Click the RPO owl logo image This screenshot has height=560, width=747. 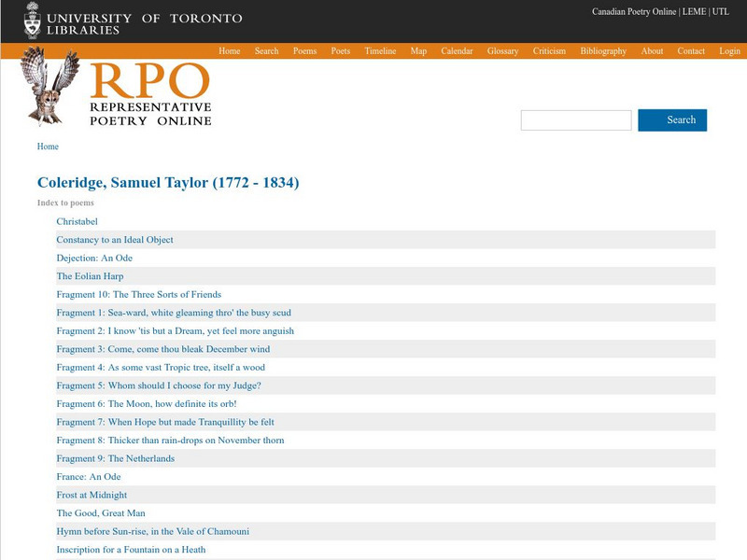coord(50,86)
